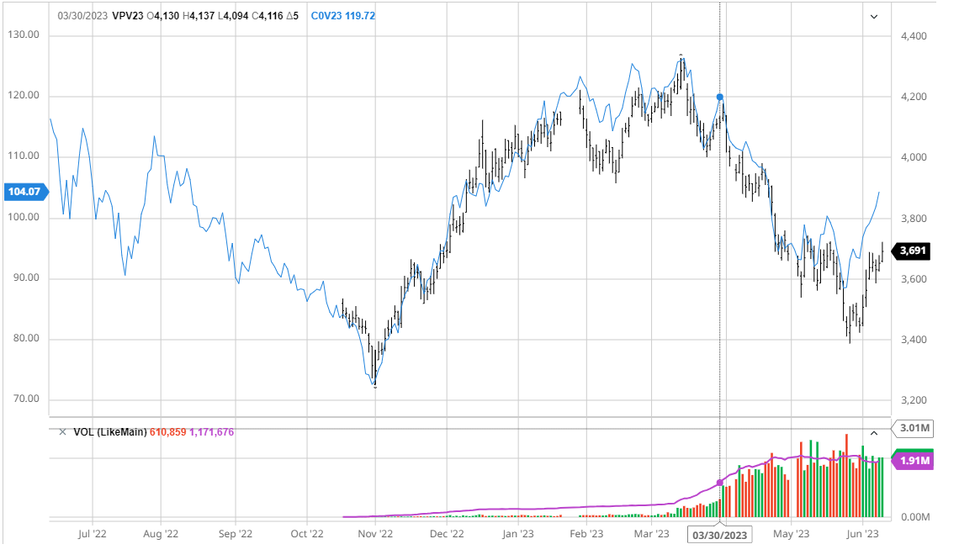Click the purple 1.91M volume value tag
The image size is (959, 560).
coord(913,461)
